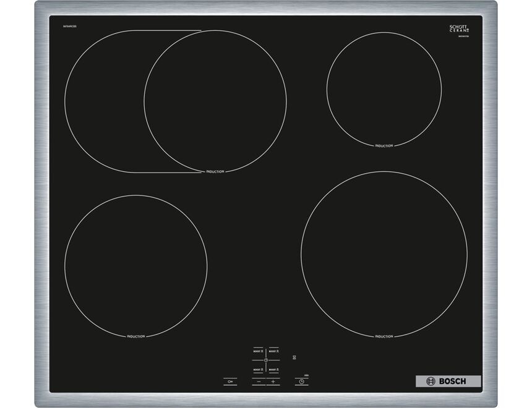532x408 pixels.
Task: Activate Boost for the rear-left cooking zone
Action: tap(258, 351)
